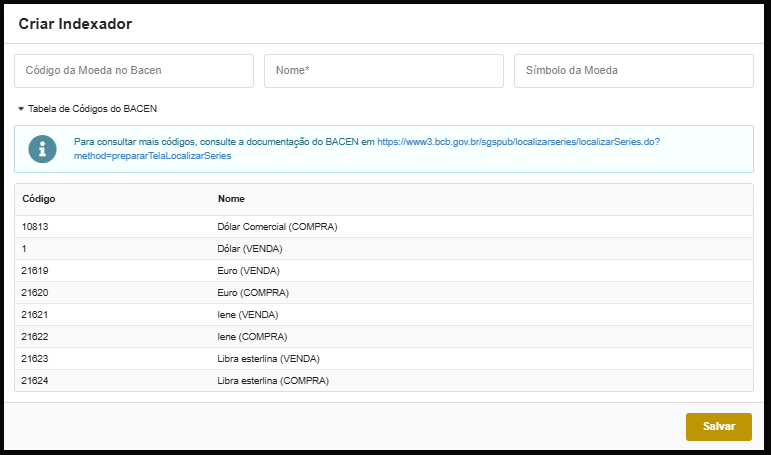Open the BACEN documentation link
Screen dimensions: 771x455
[518, 142]
